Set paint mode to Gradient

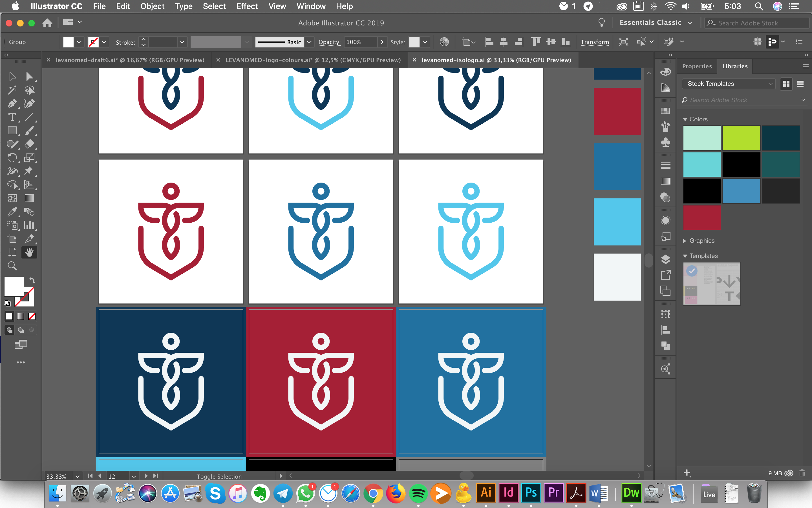[x=21, y=316]
